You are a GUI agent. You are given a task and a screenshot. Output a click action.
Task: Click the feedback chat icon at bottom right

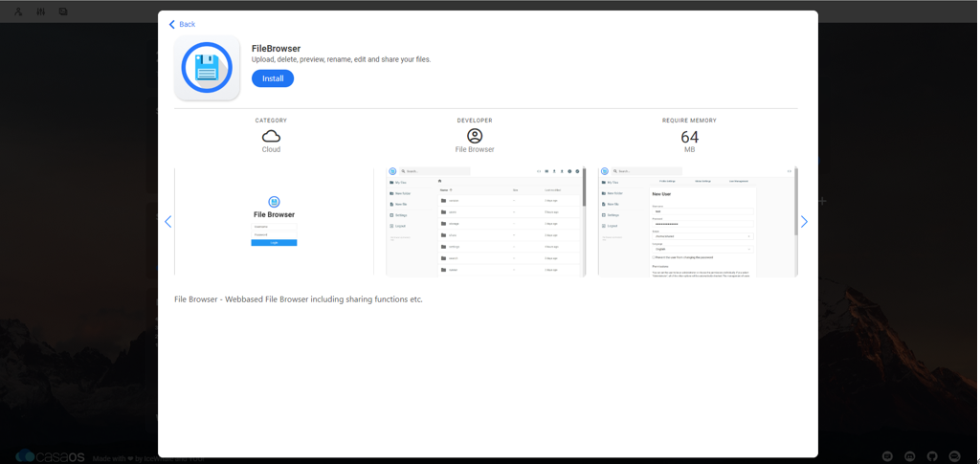click(x=887, y=456)
